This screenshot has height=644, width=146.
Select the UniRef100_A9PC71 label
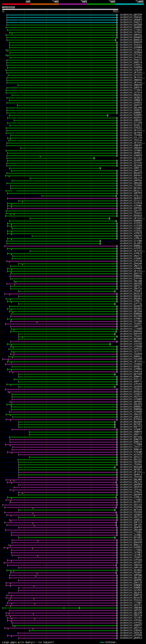(131, 326)
